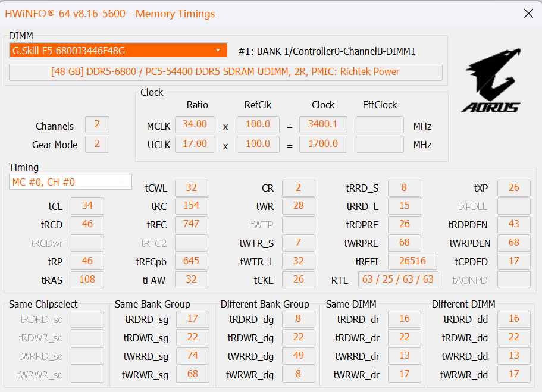
Task: Click the tWRWR_dd value 17
Action: pos(514,374)
